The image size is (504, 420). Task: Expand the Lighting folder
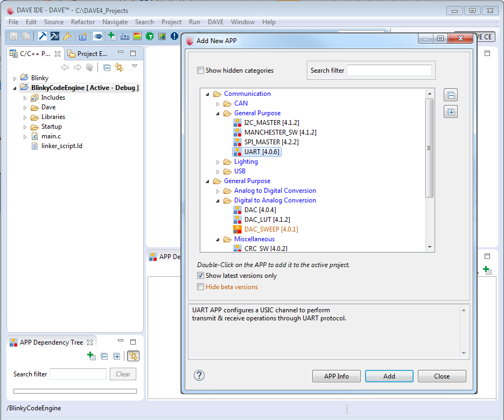218,162
